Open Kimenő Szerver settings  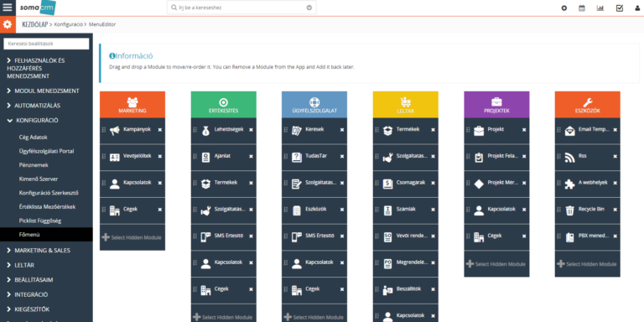(39, 179)
